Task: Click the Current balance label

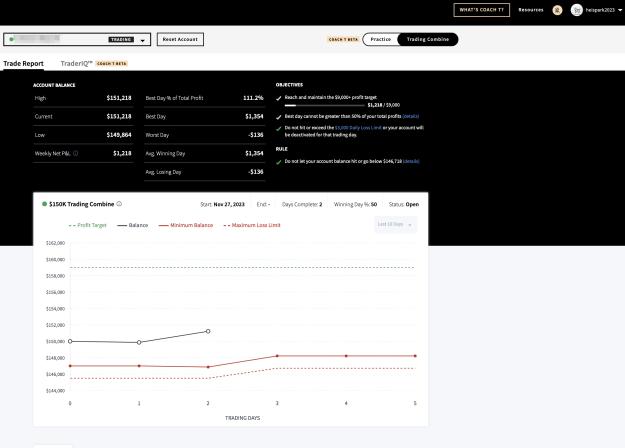Action: [43, 117]
